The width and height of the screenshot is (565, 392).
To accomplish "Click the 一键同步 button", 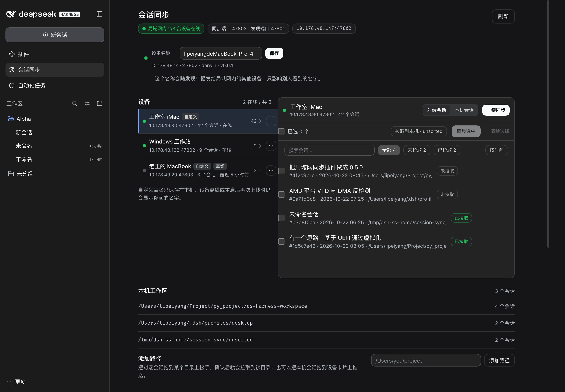I will (496, 110).
